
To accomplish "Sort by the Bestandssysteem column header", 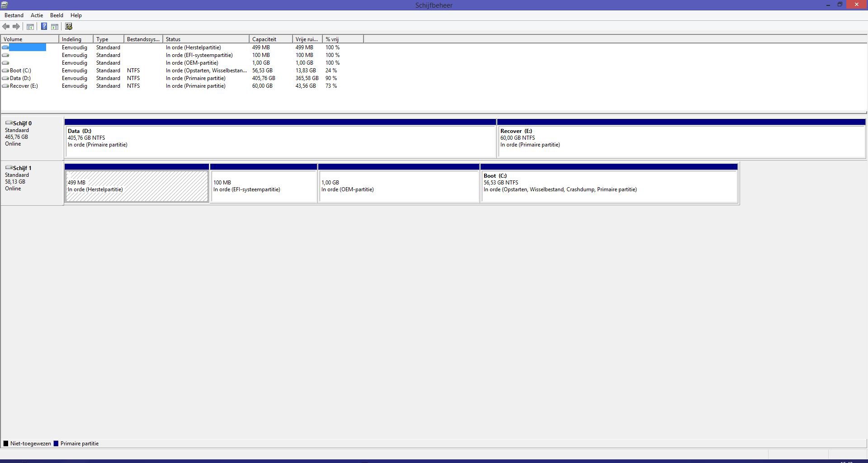I will [x=143, y=39].
